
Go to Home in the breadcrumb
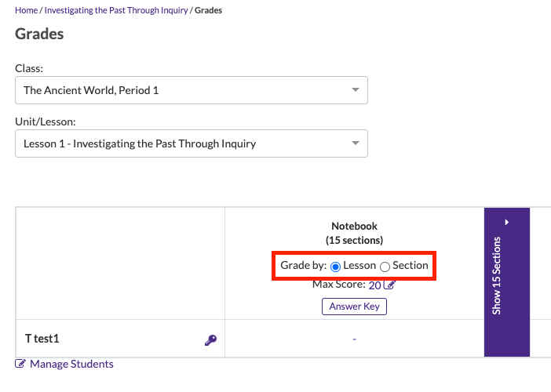click(26, 10)
